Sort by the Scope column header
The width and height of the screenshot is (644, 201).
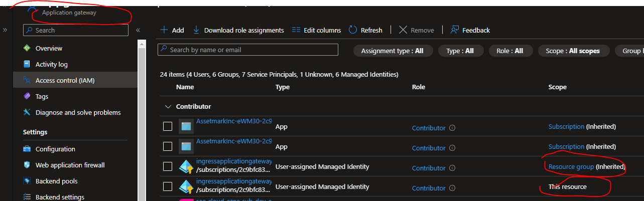pyautogui.click(x=557, y=87)
